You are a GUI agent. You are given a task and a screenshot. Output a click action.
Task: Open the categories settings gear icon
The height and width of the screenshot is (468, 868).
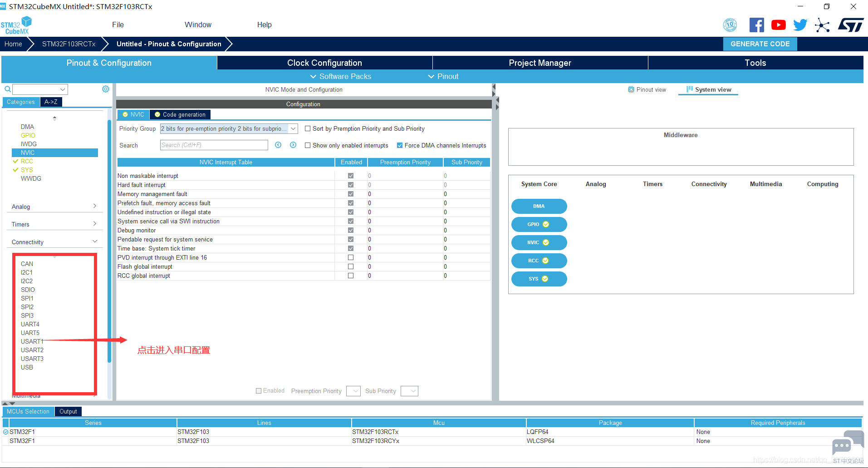click(x=106, y=89)
